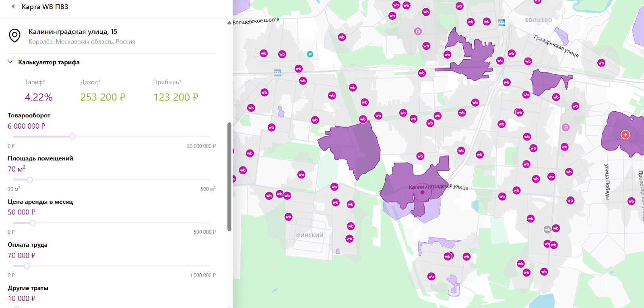
Task: Click the Площадь помещений slider handle
Action: click(30, 180)
